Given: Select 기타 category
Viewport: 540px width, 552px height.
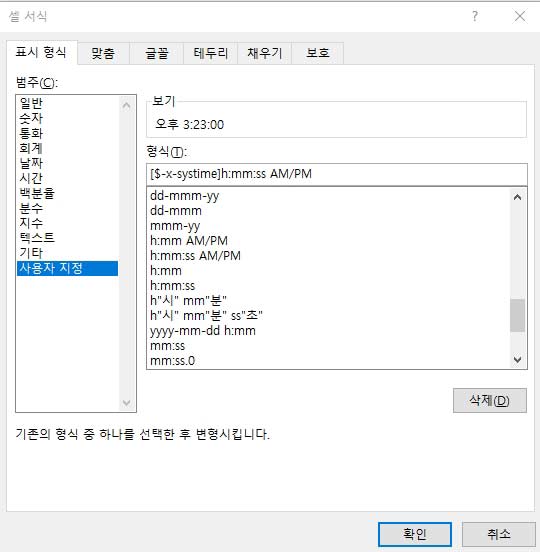Looking at the screenshot, I should coord(67,253).
